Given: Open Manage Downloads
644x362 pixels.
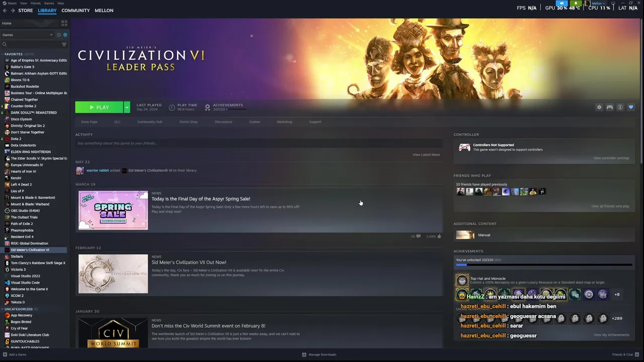Looking at the screenshot, I should [319, 354].
